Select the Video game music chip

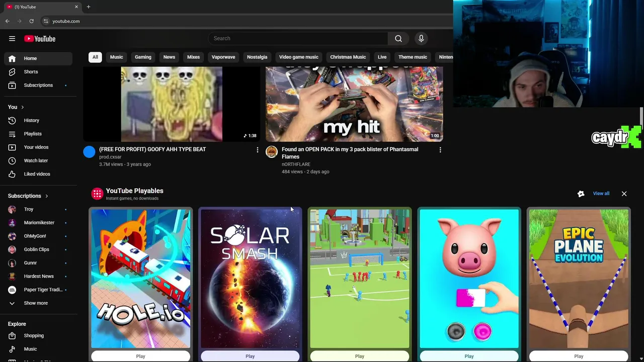[x=299, y=57]
